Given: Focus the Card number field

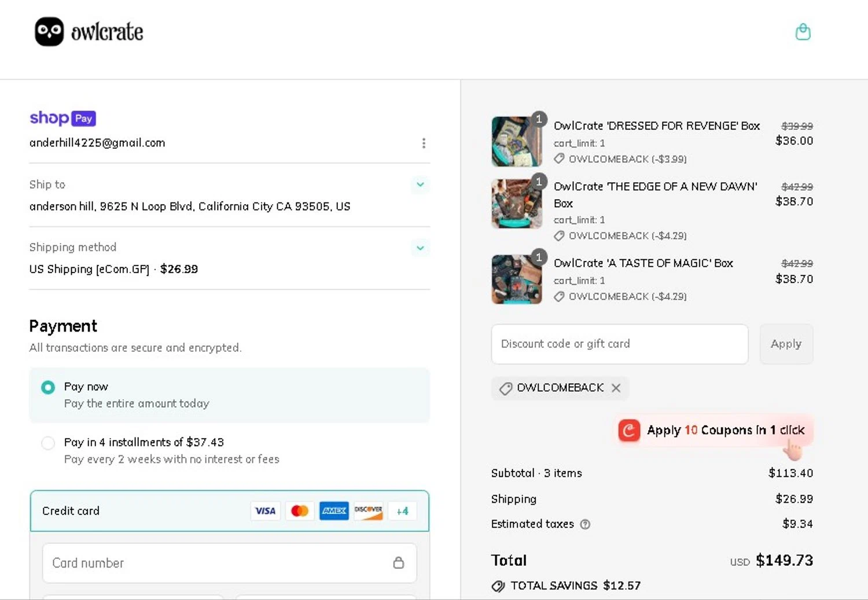Looking at the screenshot, I should tap(229, 563).
